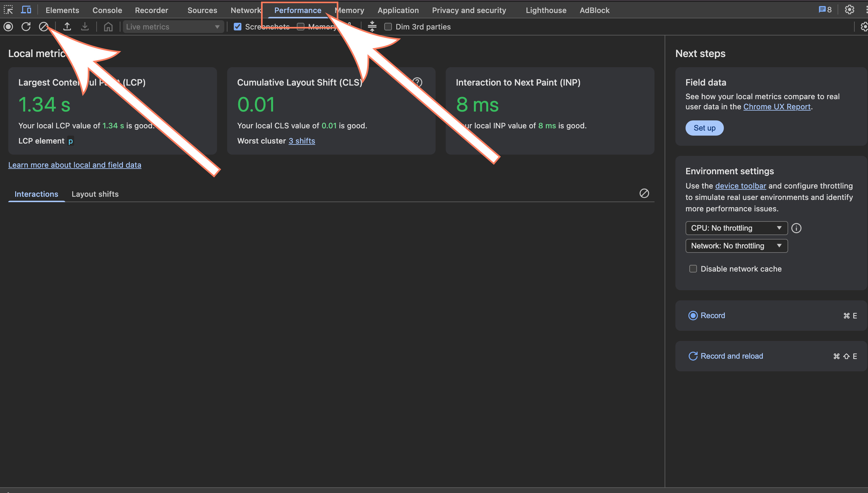
Task: Open the Lighthouse tab
Action: pos(546,10)
